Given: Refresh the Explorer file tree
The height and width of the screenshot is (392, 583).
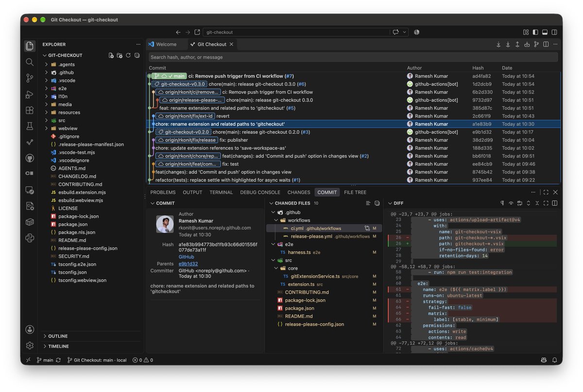Looking at the screenshot, I should tap(128, 55).
